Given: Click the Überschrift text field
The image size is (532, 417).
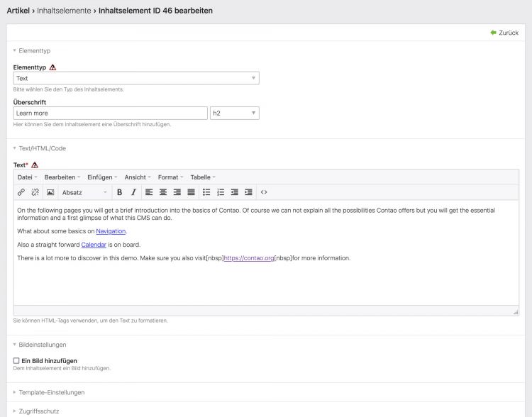Looking at the screenshot, I should (110, 113).
